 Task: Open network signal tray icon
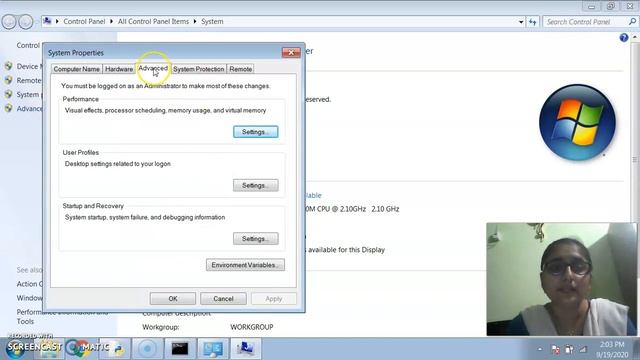(583, 349)
